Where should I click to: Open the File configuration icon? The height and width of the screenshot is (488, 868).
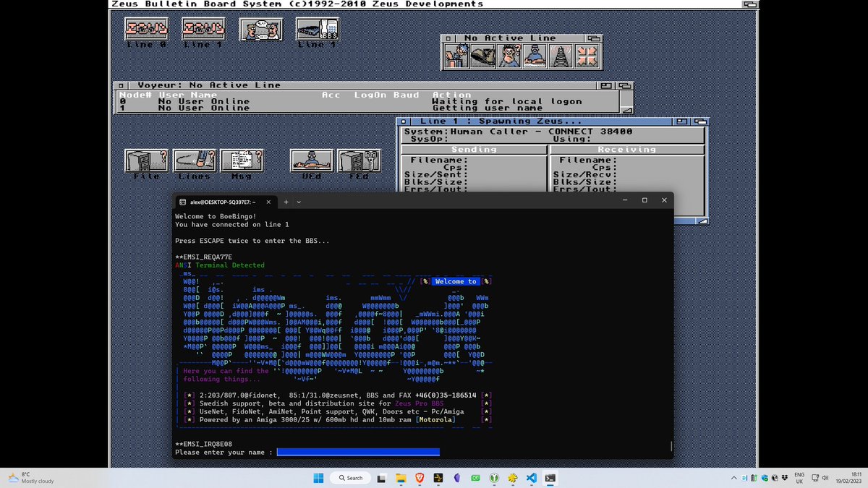pos(146,160)
